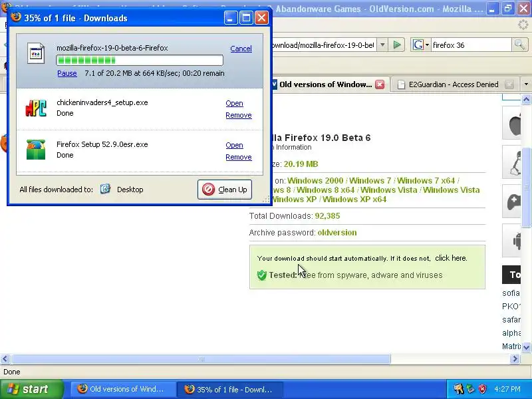Click the search field containing firefox 36

click(x=471, y=45)
